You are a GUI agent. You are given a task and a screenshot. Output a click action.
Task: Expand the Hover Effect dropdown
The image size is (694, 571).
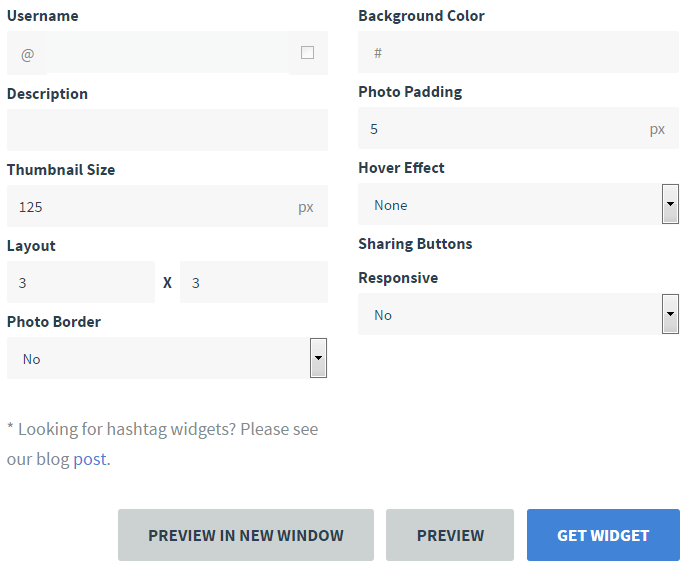coord(510,205)
